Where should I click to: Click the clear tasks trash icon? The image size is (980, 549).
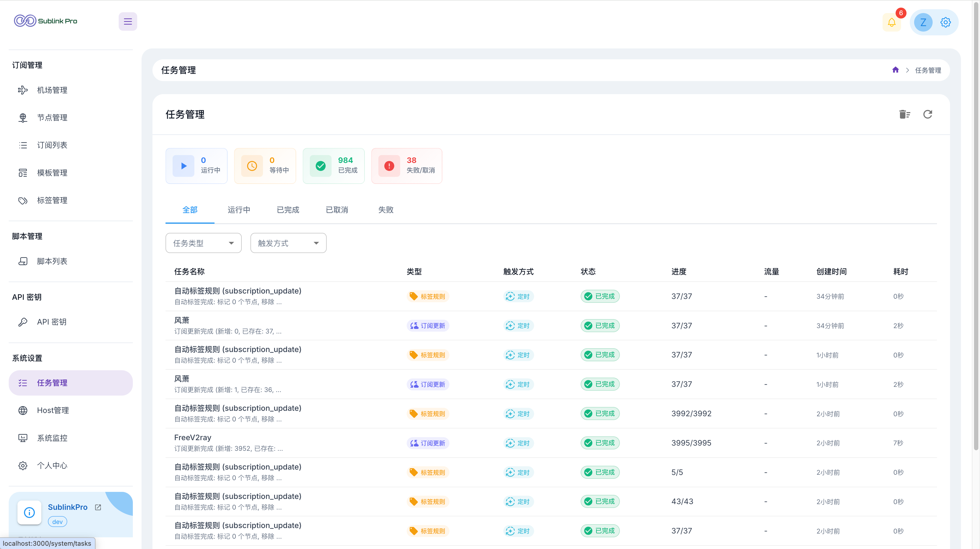[x=904, y=114]
